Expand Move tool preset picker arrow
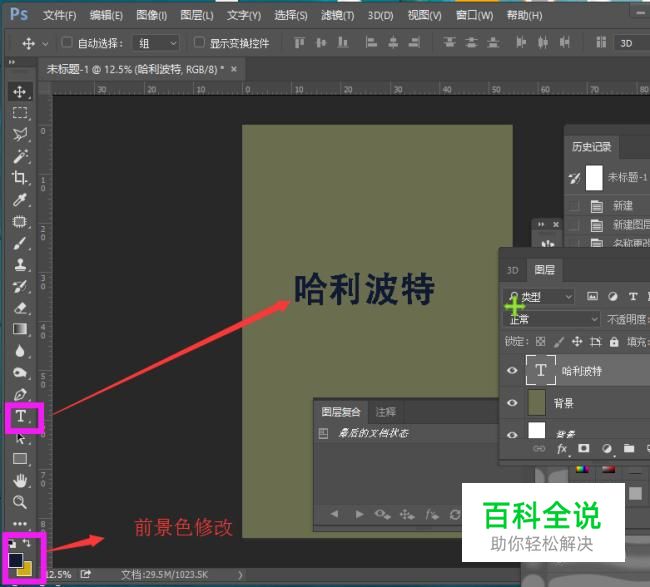Viewport: 650px width, 587px height. pos(45,44)
